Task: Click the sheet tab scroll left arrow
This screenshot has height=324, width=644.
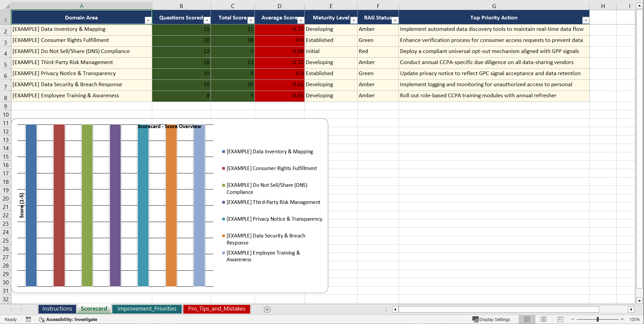Action: click(x=11, y=309)
